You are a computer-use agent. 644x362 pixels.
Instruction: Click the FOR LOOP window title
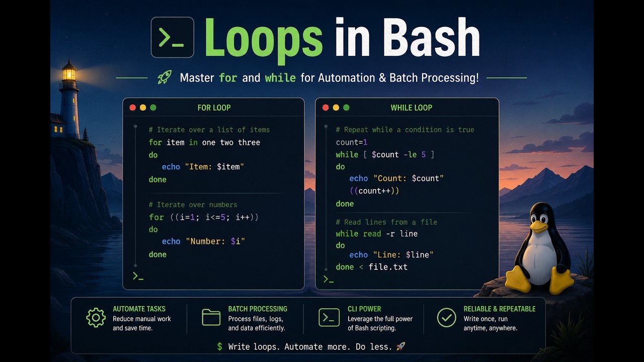[214, 108]
